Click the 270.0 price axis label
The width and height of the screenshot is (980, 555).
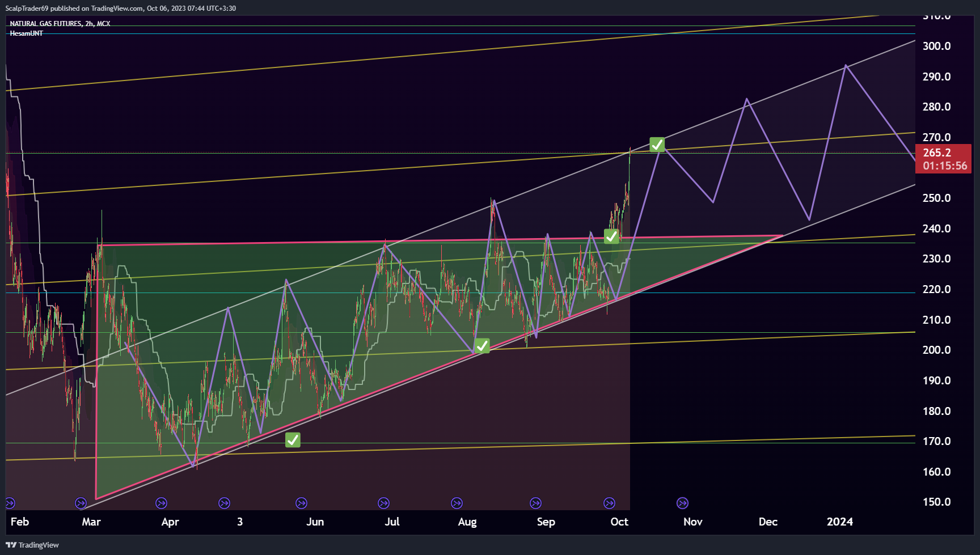pos(936,137)
